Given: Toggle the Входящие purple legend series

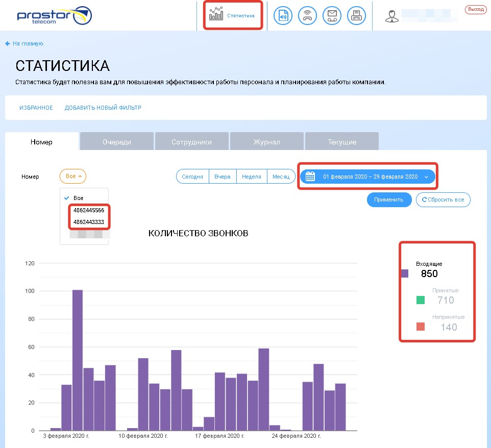Looking at the screenshot, I should point(405,273).
